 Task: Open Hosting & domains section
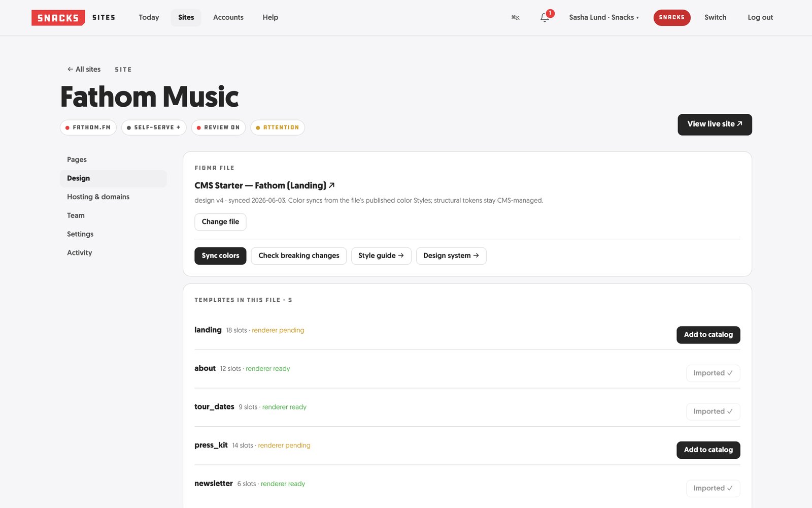(x=113, y=197)
